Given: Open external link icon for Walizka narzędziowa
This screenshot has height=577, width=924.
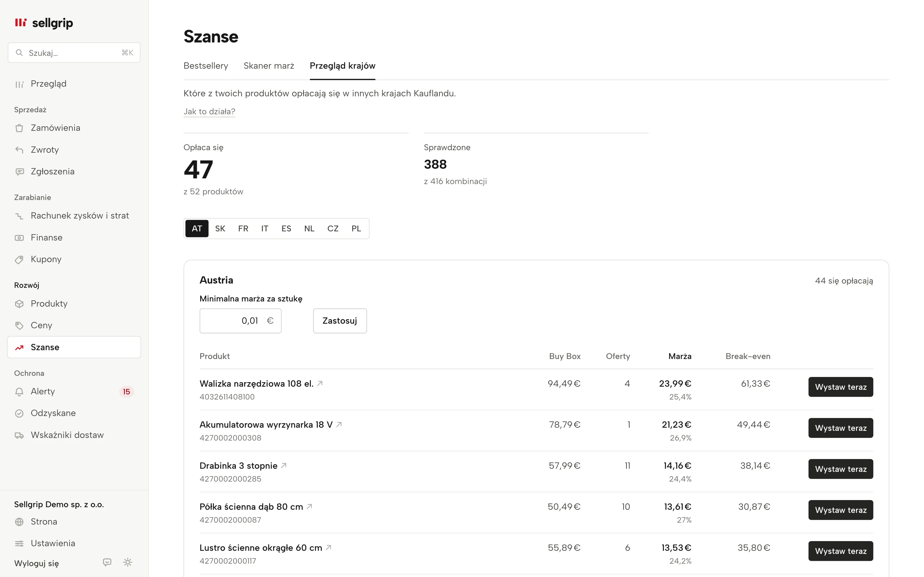Looking at the screenshot, I should (x=320, y=384).
